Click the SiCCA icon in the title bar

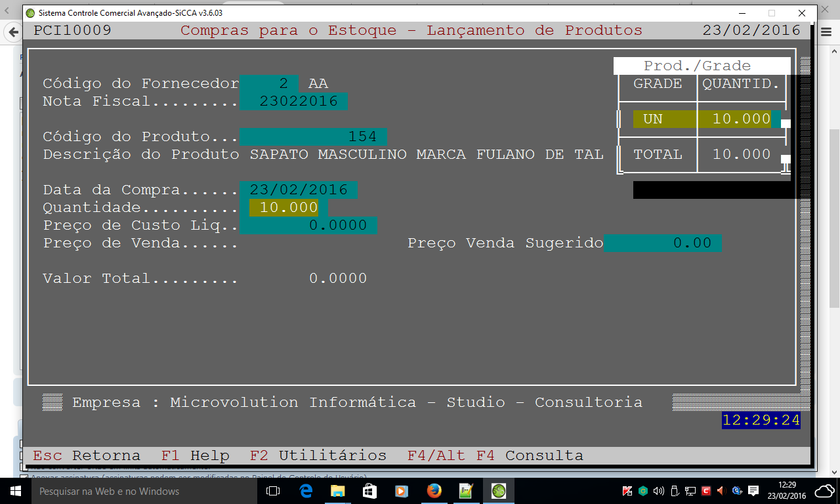(30, 13)
